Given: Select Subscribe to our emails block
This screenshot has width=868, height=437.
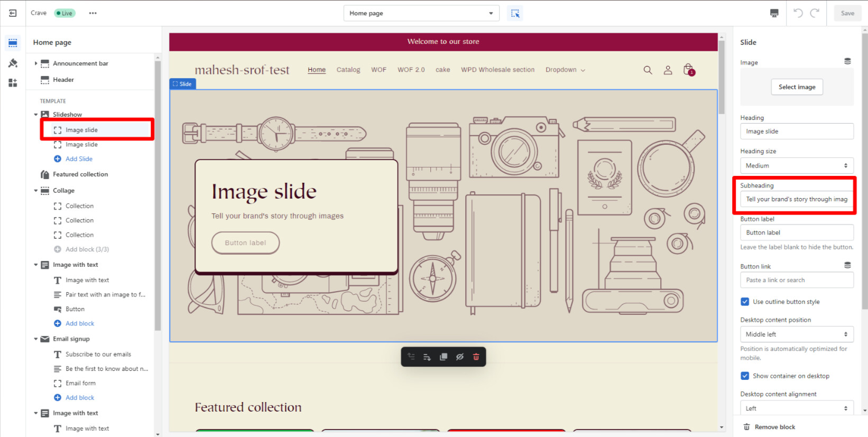Looking at the screenshot, I should 98,355.
